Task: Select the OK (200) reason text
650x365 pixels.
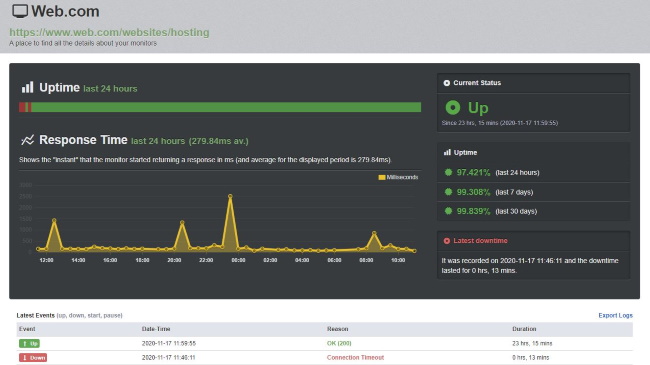Action: [x=339, y=343]
